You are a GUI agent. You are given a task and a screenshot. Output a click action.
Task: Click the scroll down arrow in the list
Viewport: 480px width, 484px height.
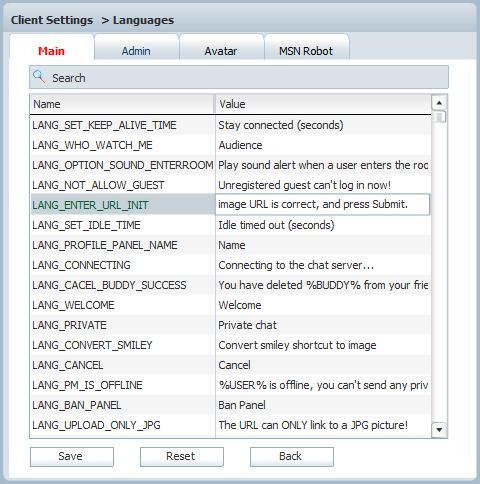coord(439,430)
